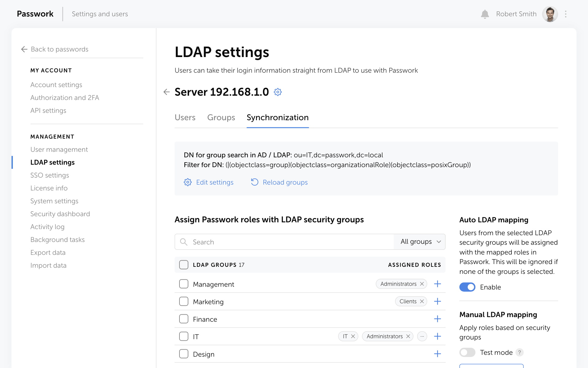The image size is (588, 368).
Task: Click the notification bell icon
Action: tap(484, 14)
